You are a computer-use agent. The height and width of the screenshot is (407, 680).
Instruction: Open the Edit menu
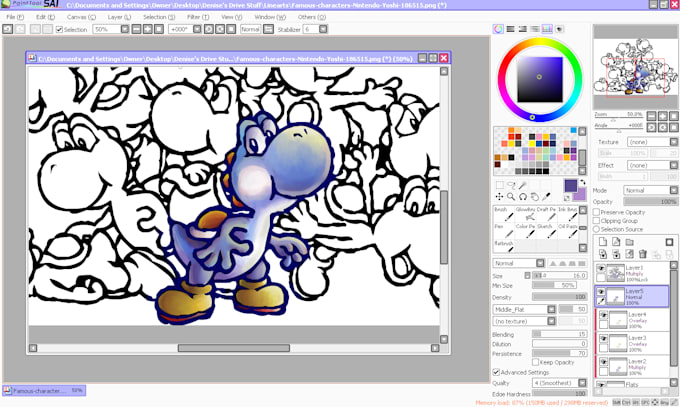coord(45,17)
